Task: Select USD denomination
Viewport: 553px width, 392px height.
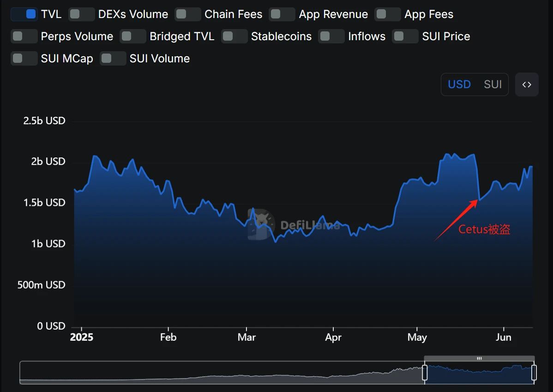Action: [x=459, y=84]
